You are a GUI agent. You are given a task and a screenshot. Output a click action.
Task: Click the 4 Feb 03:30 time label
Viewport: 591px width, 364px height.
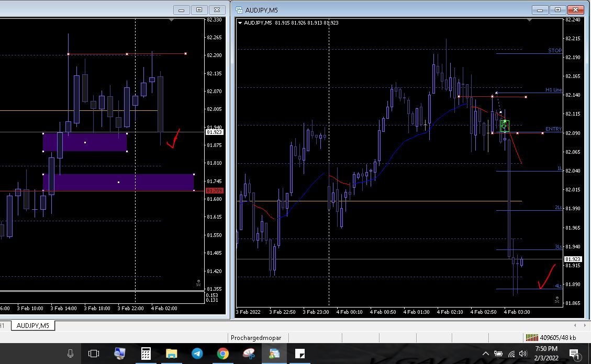[517, 312]
